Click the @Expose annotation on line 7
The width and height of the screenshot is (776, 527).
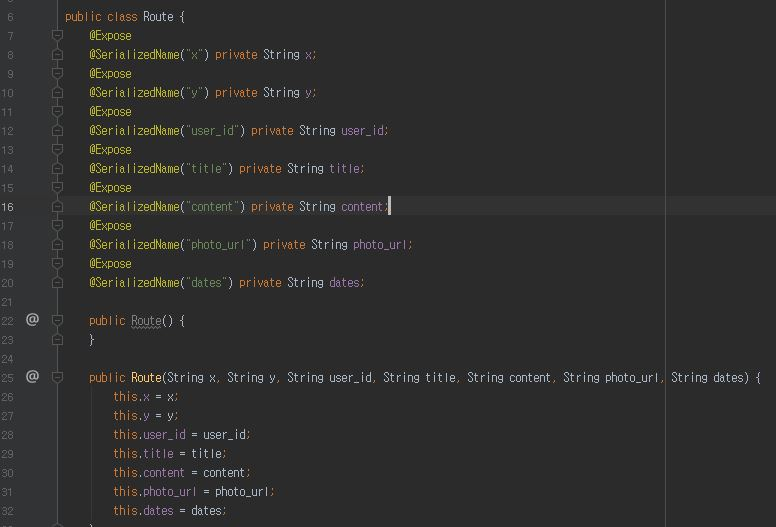110,36
